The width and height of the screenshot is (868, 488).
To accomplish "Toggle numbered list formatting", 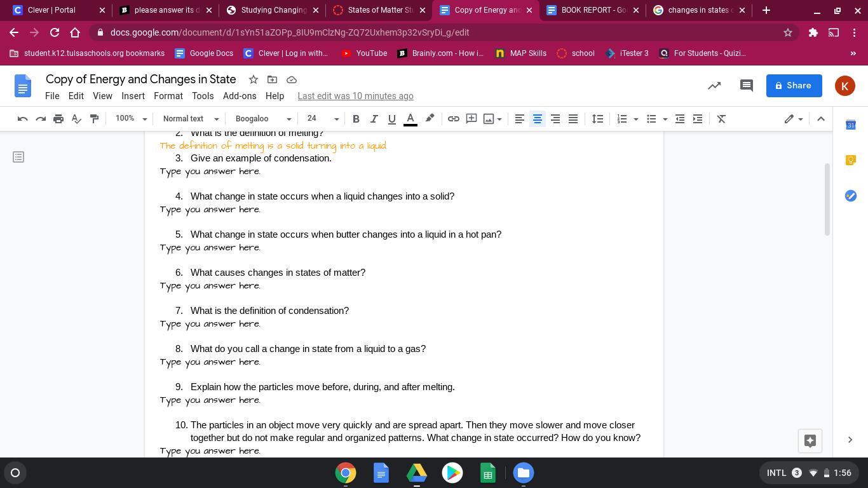I will point(622,119).
